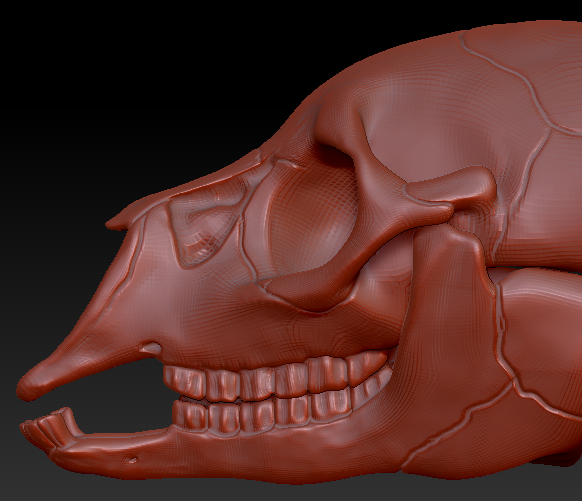Click the small foramen above the upper teeth
Viewport: 582px width, 501px height.
pos(150,348)
